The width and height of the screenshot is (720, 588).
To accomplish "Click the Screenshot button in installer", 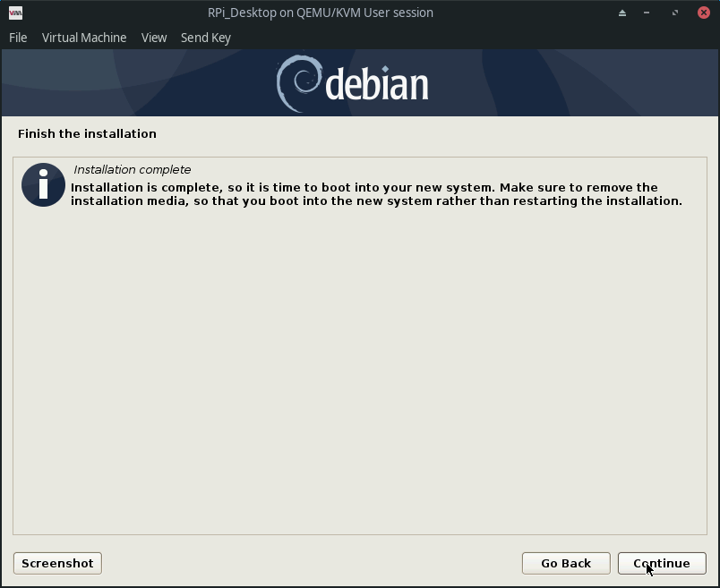I will tap(57, 563).
